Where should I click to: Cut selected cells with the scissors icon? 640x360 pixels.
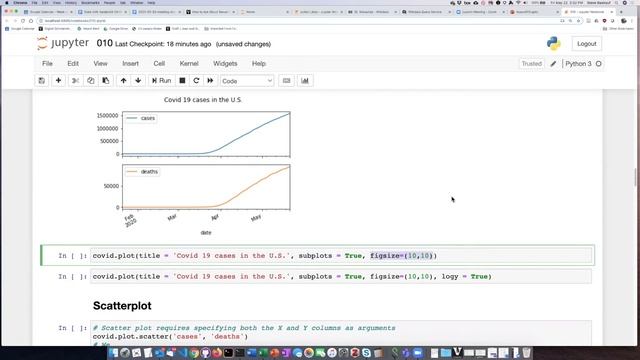click(76, 81)
